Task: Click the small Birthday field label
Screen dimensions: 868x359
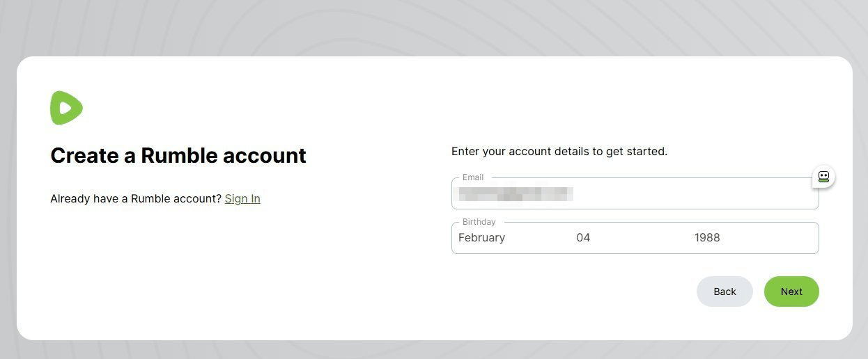Action: click(479, 222)
